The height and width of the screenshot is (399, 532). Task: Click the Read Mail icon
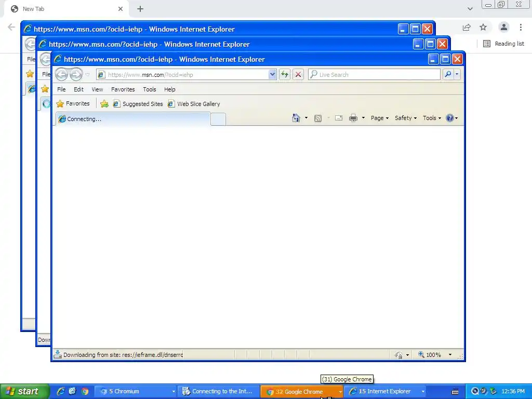[x=339, y=118]
